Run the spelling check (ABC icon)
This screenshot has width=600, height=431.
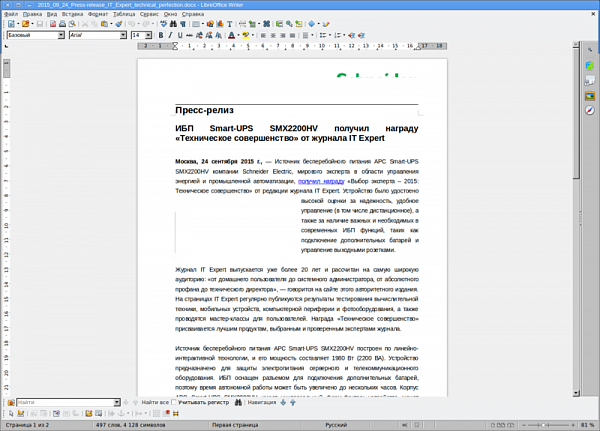(x=164, y=24)
